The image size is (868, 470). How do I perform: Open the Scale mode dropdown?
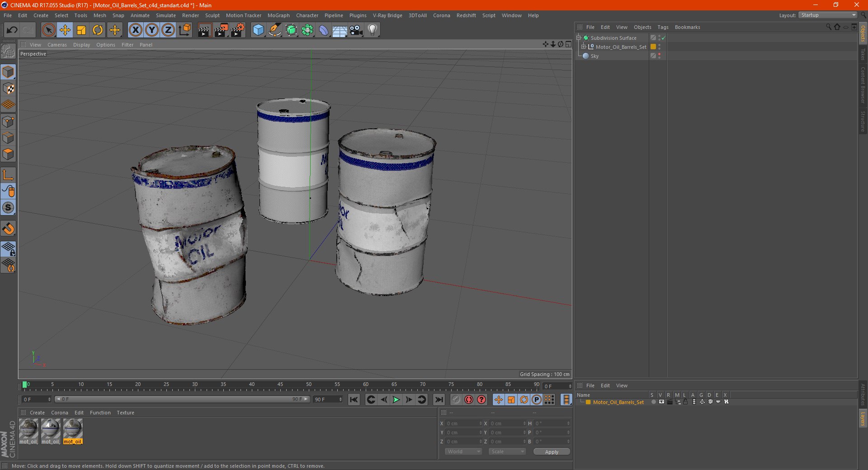[507, 451]
